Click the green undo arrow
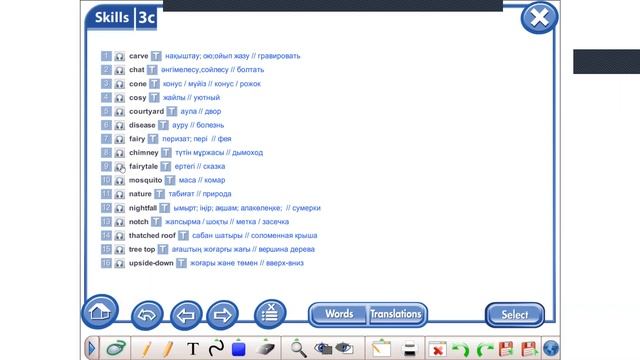This screenshot has height=360, width=640. pos(461,350)
